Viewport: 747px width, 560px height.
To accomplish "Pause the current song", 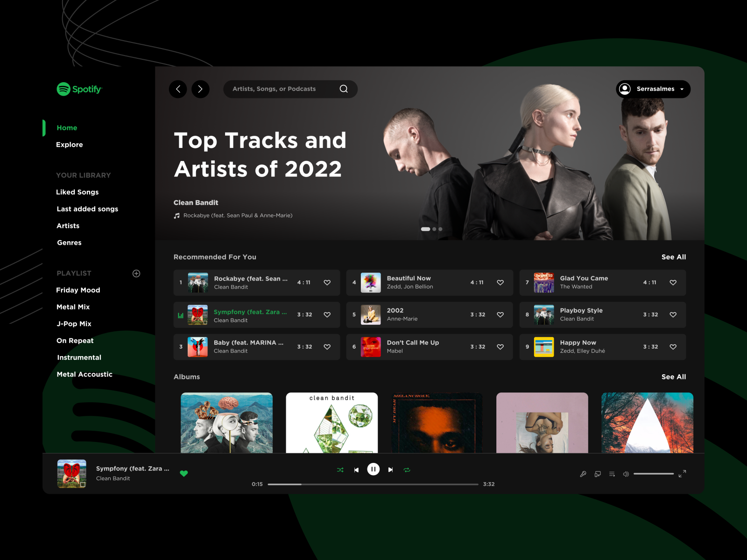I will click(x=373, y=469).
